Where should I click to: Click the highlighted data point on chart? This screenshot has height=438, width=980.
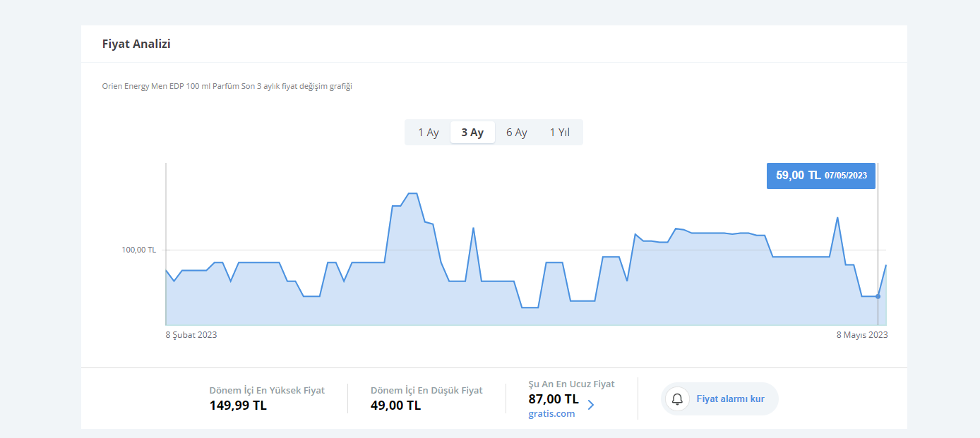[878, 296]
